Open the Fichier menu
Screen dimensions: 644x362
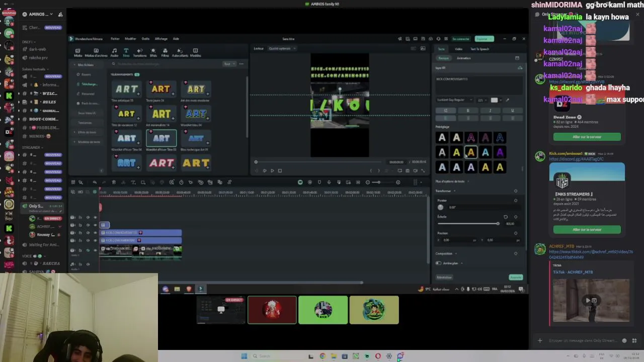(115, 39)
